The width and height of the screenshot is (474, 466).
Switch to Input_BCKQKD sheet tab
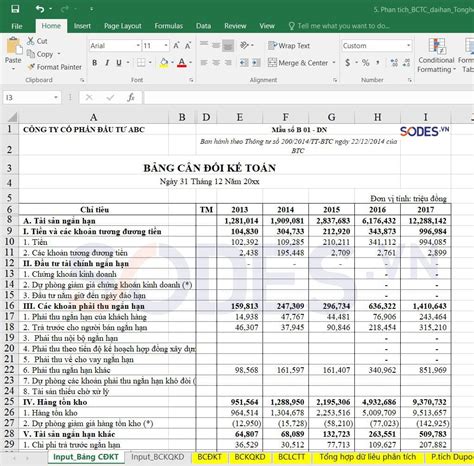point(157,457)
